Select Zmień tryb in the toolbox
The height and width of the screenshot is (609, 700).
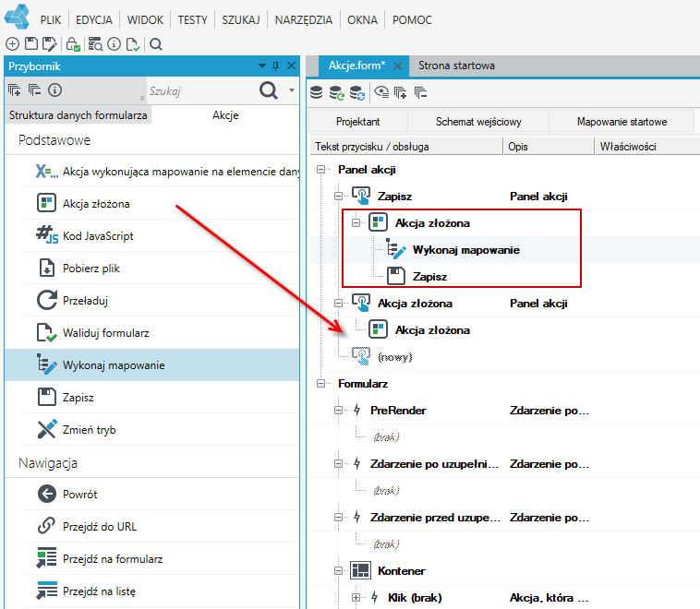point(162,430)
